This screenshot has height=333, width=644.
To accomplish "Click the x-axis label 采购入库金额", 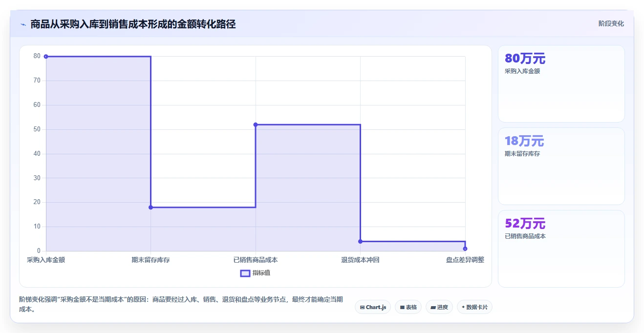I will pos(46,260).
